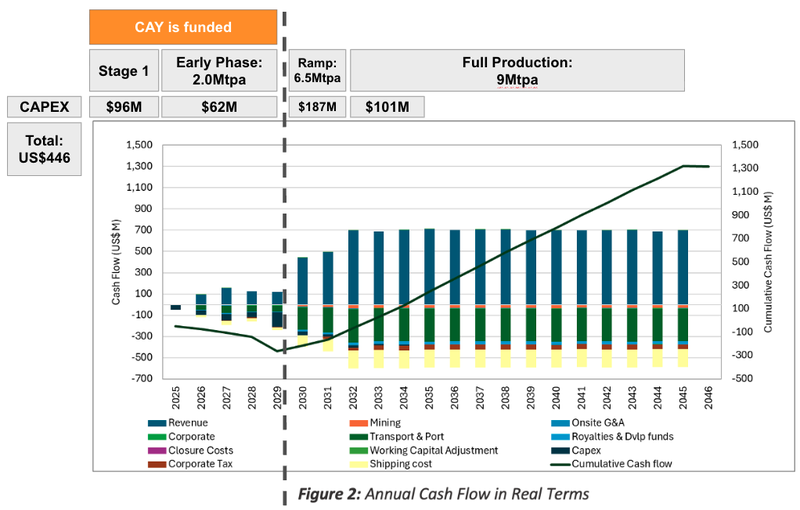Click the 'Full Production: 9Mtpa' header box
Viewport: 800px width, 510px height.
coord(517,70)
